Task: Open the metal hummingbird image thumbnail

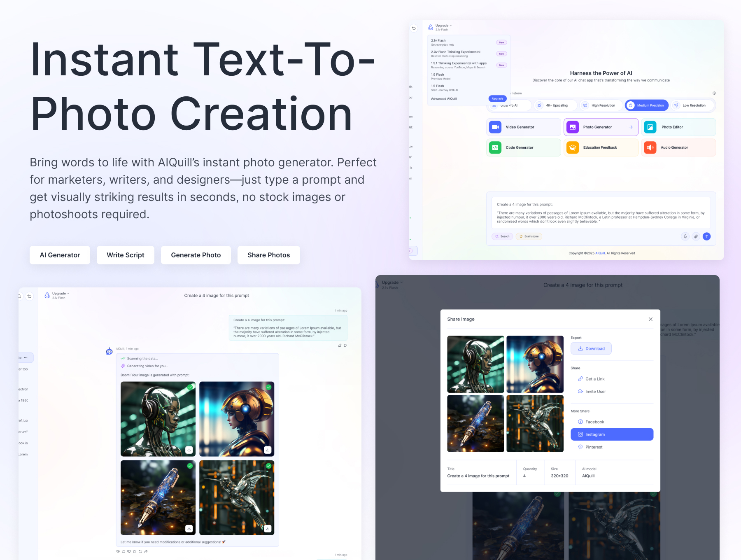Action: coord(535,423)
